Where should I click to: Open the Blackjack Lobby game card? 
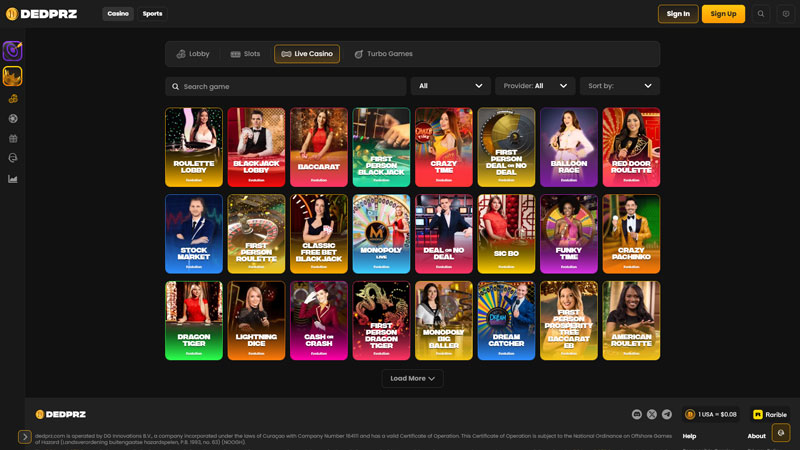[256, 147]
